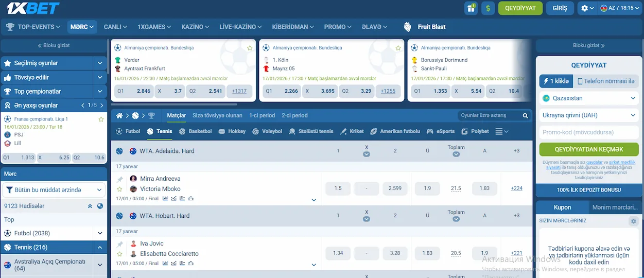This screenshot has height=278, width=644.
Task: Open the CANLI menu dropdown
Action: (115, 27)
